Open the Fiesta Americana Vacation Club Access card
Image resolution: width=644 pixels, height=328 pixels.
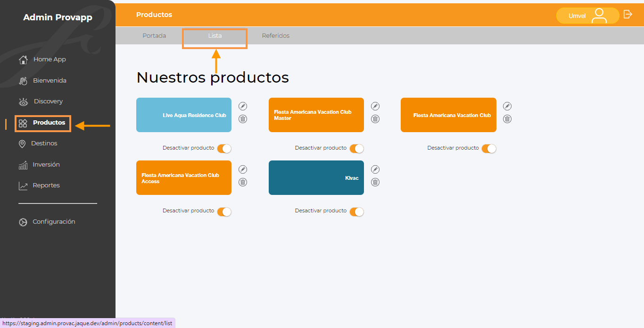184,177
